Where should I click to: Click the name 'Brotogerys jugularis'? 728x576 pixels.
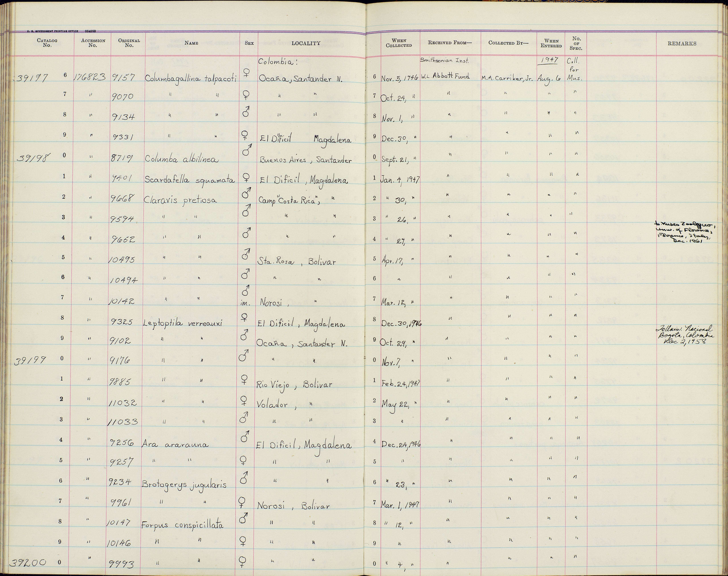[184, 485]
